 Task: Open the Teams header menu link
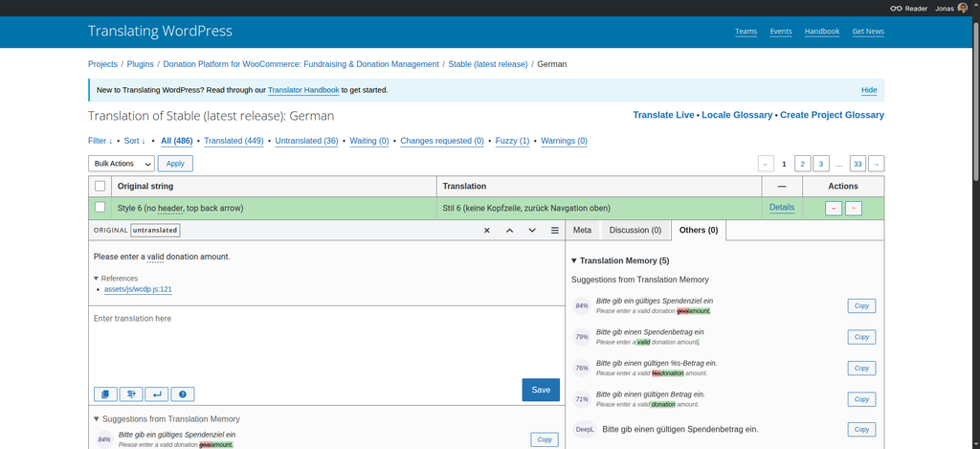point(746,32)
